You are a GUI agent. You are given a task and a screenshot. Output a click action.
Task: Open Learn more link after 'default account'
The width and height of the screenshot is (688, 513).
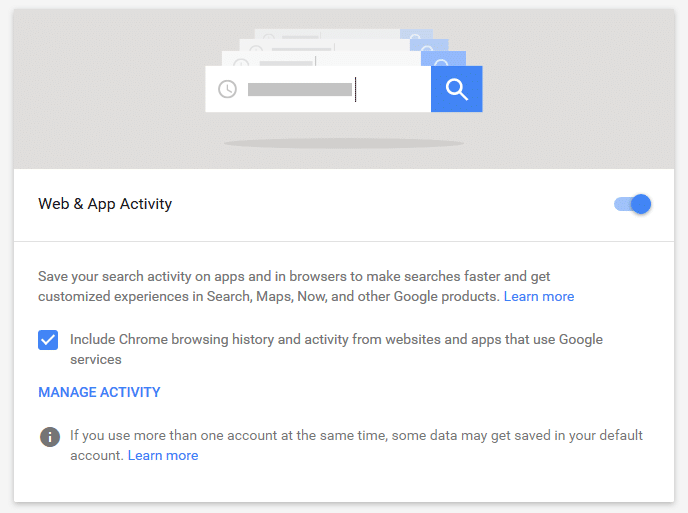coord(163,456)
